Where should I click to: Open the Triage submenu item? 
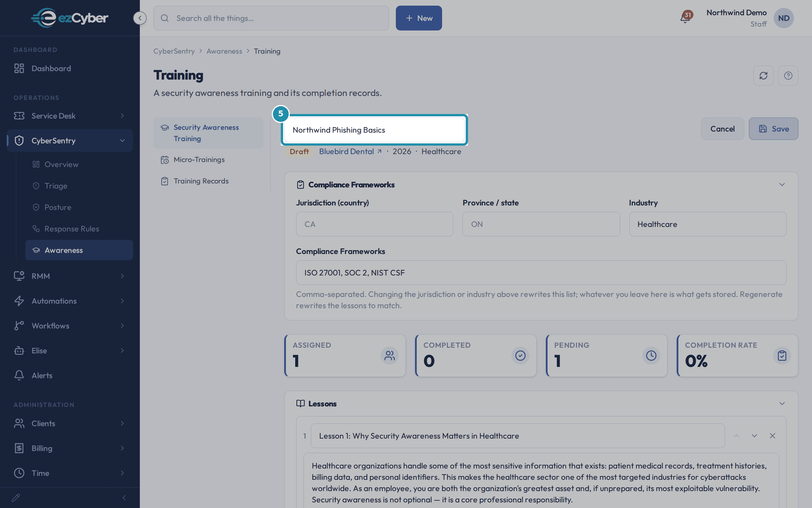tap(79, 186)
